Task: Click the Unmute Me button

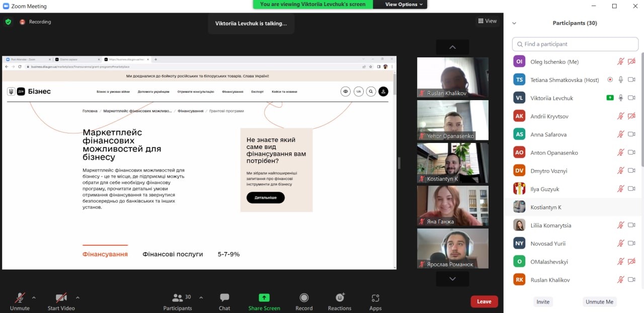Action: point(599,301)
